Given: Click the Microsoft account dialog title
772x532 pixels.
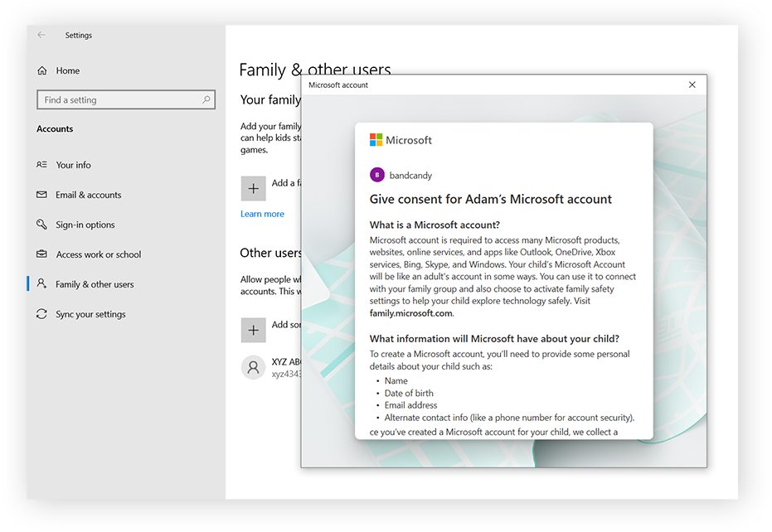Looking at the screenshot, I should click(338, 85).
